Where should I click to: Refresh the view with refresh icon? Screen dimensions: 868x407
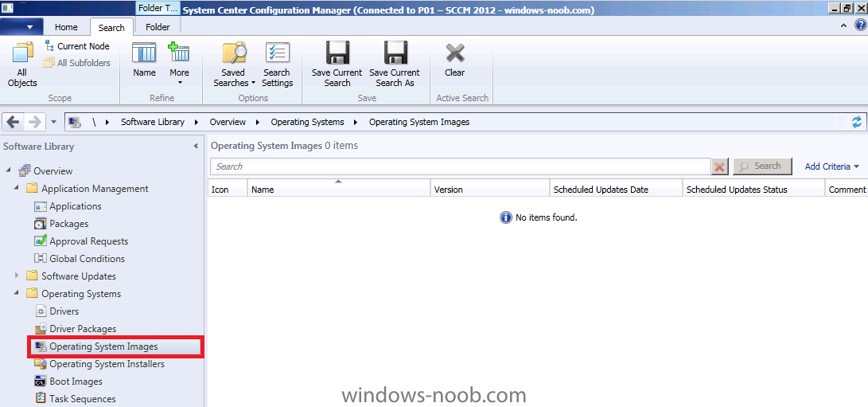[x=857, y=122]
